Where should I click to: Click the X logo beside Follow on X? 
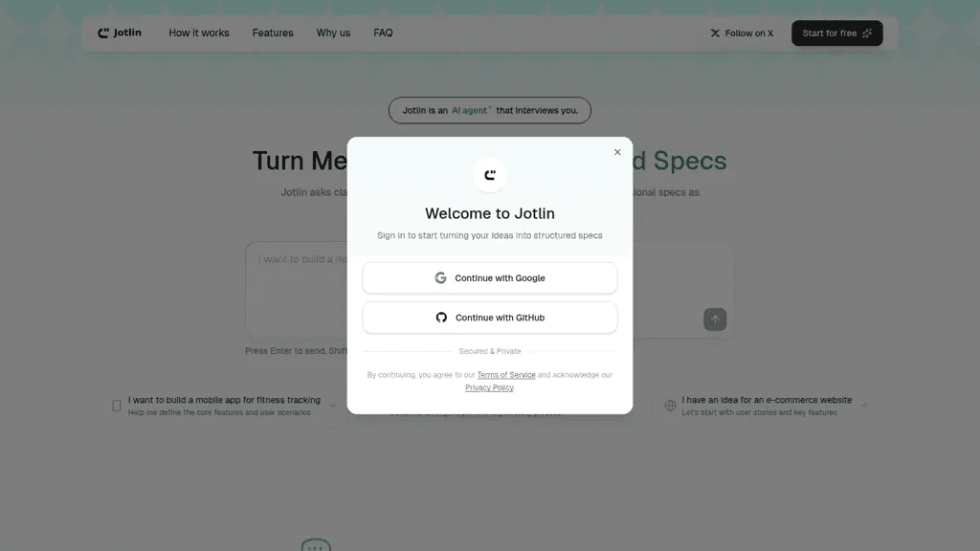pos(715,33)
